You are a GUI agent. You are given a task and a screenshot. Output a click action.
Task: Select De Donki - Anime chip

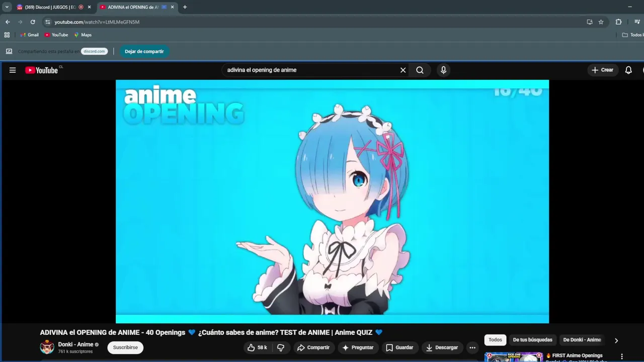(x=582, y=340)
